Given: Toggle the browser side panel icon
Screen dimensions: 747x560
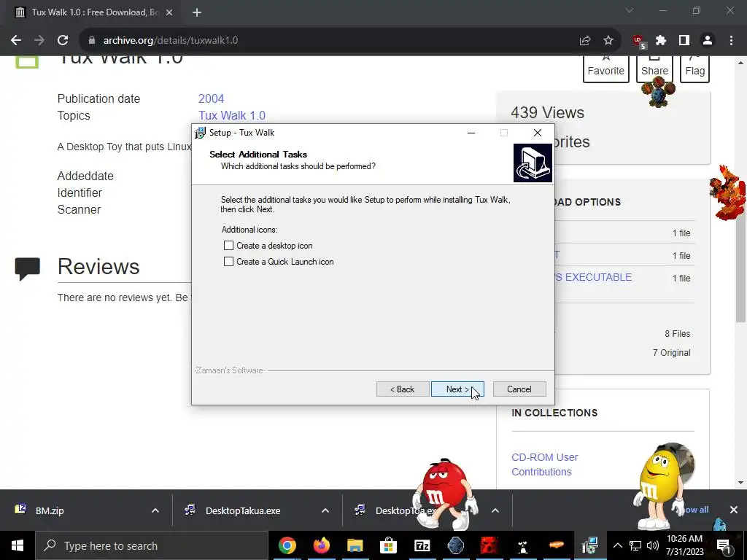Looking at the screenshot, I should (x=684, y=41).
